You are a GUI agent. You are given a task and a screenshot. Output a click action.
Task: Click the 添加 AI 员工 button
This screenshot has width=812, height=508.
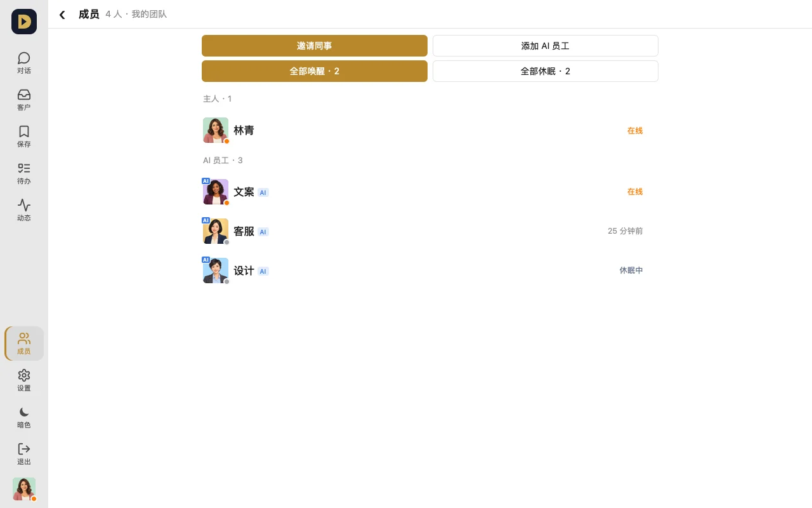[546, 46]
